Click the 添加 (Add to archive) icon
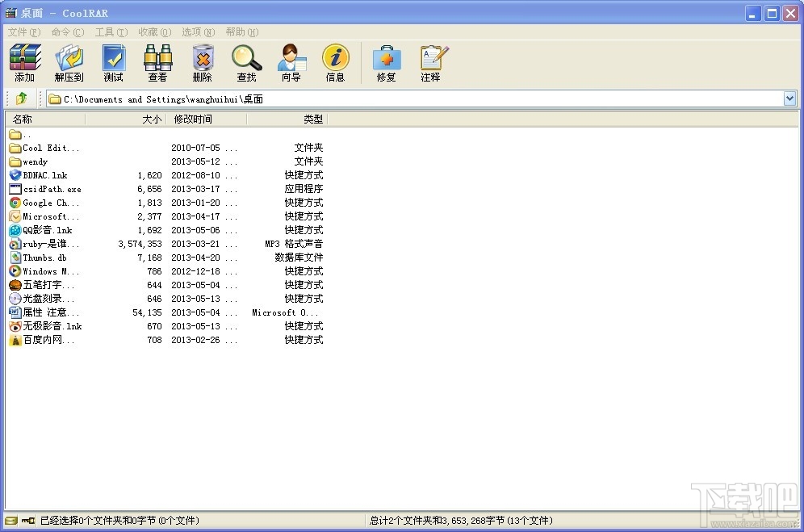 pyautogui.click(x=23, y=63)
